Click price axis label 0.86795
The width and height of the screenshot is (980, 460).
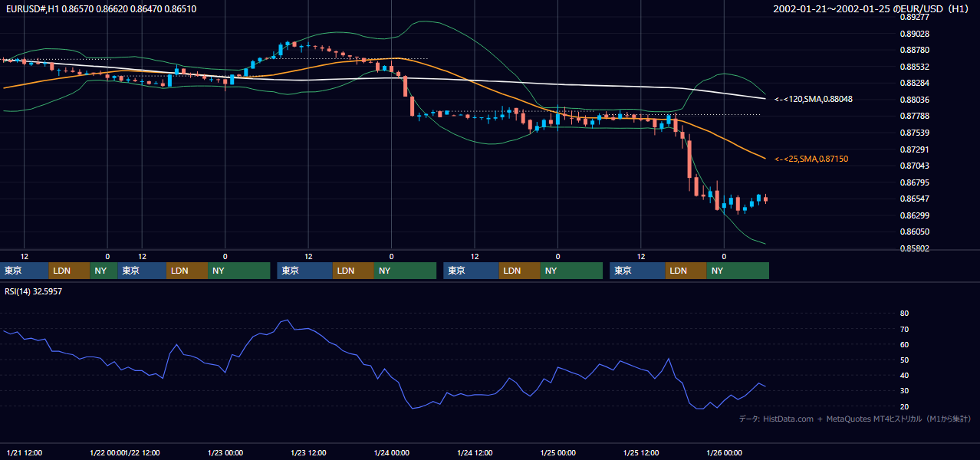pyautogui.click(x=914, y=183)
